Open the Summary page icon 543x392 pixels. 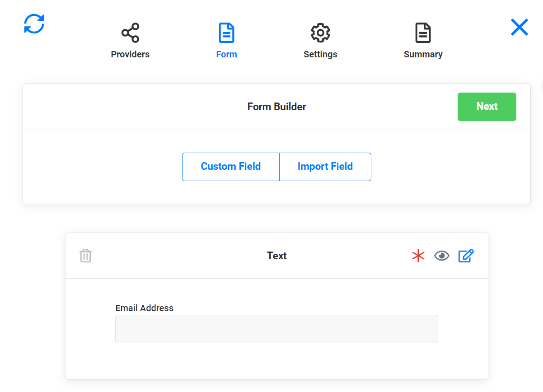pos(423,33)
